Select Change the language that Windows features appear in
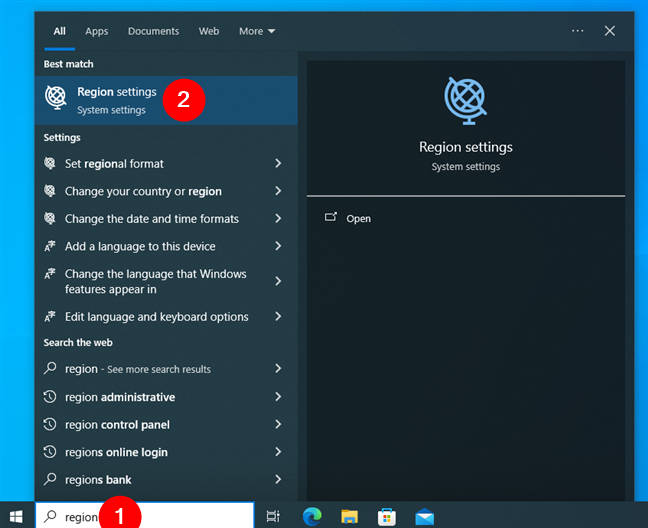The height and width of the screenshot is (528, 648). coord(166,281)
